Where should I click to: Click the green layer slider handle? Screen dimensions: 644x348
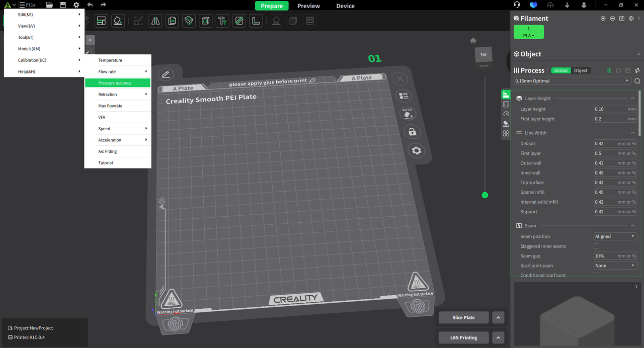tap(485, 195)
